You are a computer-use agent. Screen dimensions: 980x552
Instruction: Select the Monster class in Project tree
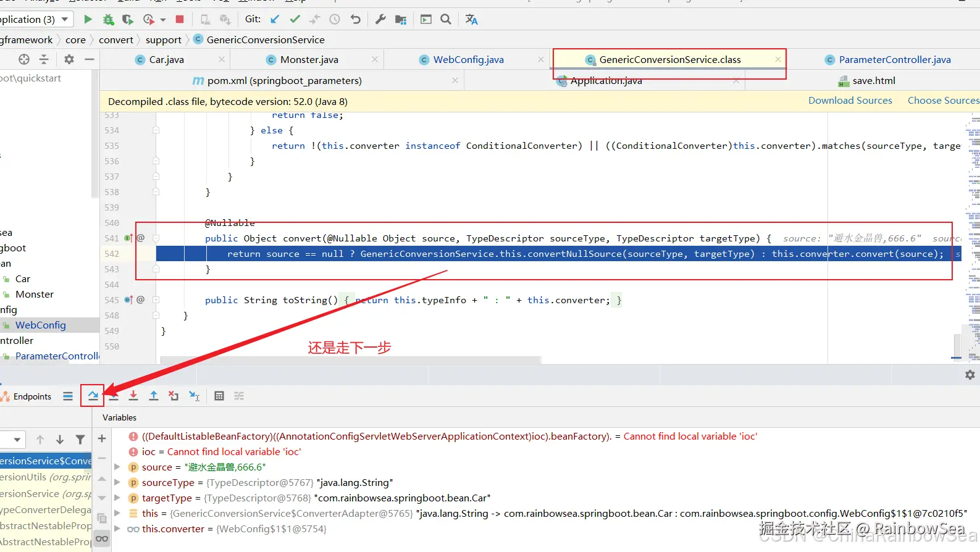coord(35,294)
